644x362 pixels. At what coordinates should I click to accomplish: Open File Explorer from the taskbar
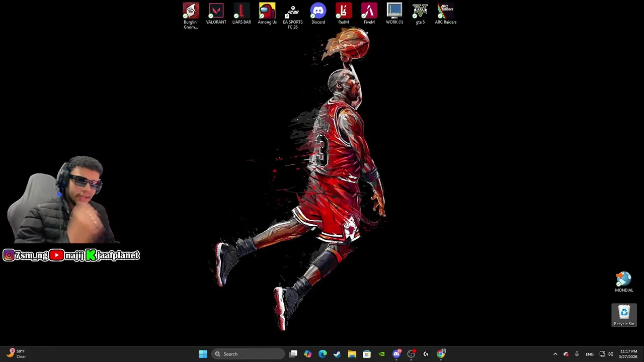click(352, 354)
